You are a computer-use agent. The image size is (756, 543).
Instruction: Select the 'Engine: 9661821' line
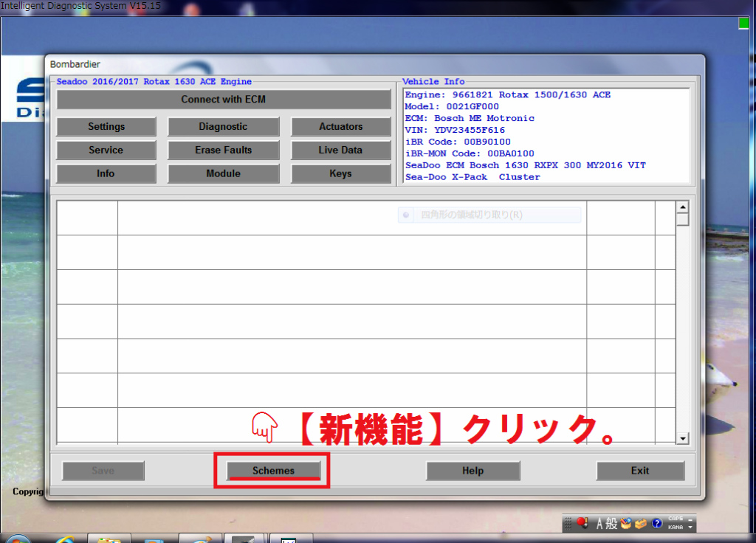[x=508, y=95]
